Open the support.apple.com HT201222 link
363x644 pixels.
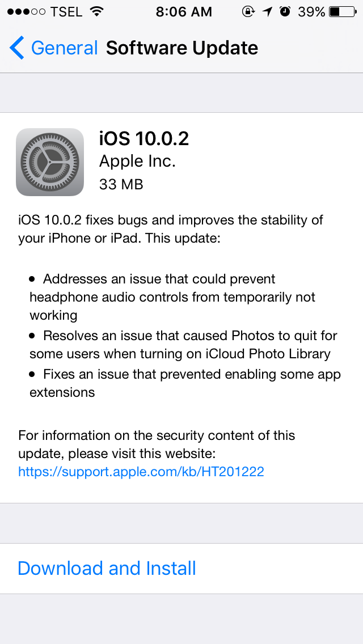pos(141,472)
